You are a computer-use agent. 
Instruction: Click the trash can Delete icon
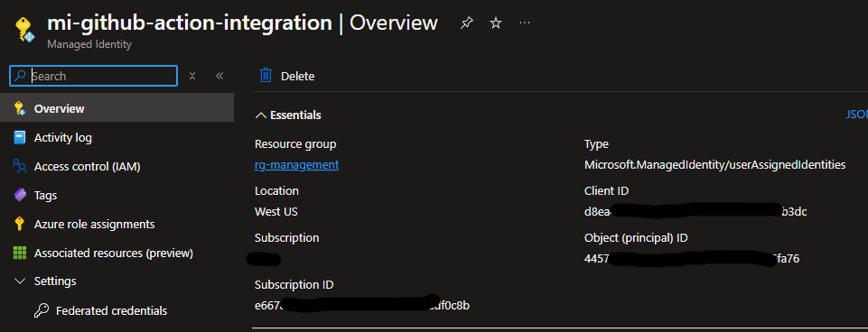266,76
